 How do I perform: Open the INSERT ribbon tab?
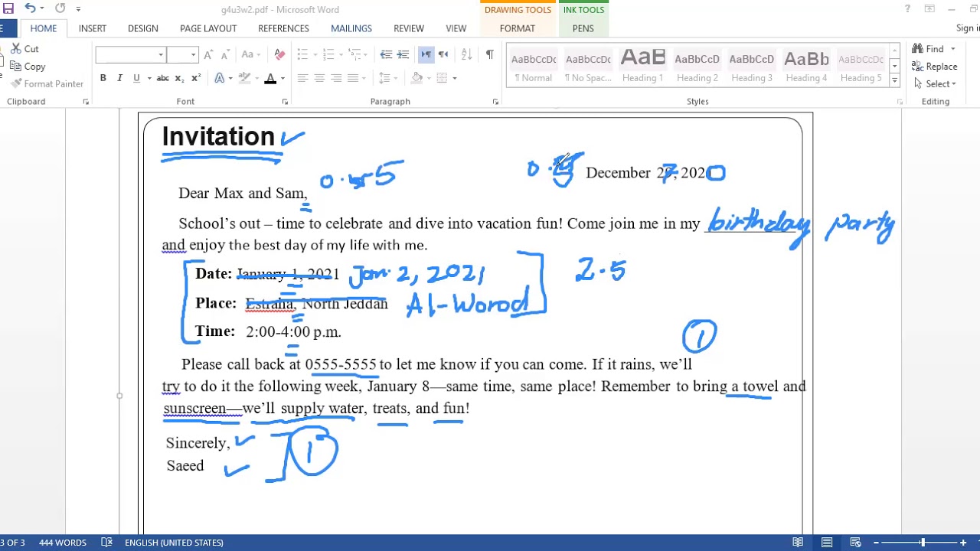tap(93, 28)
